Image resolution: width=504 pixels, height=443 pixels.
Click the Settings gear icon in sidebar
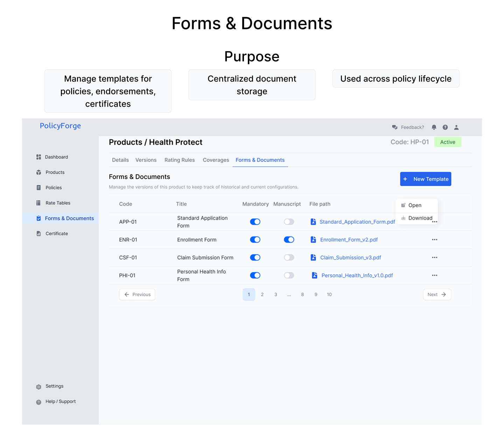(x=39, y=387)
